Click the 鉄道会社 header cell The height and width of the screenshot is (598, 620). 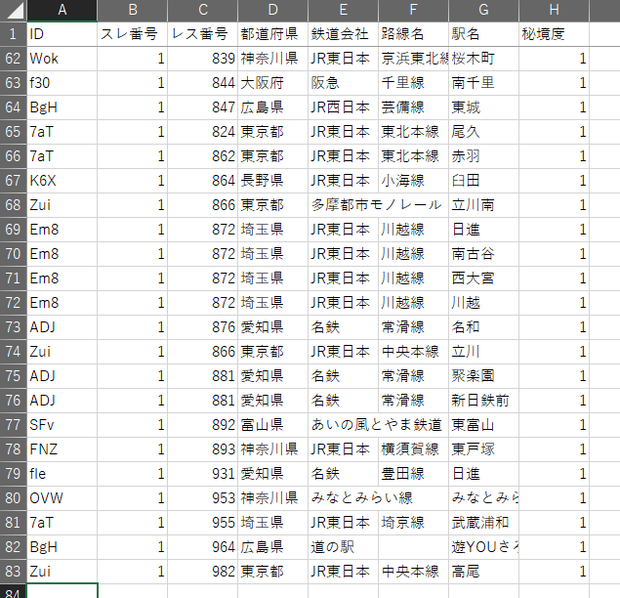click(x=343, y=34)
